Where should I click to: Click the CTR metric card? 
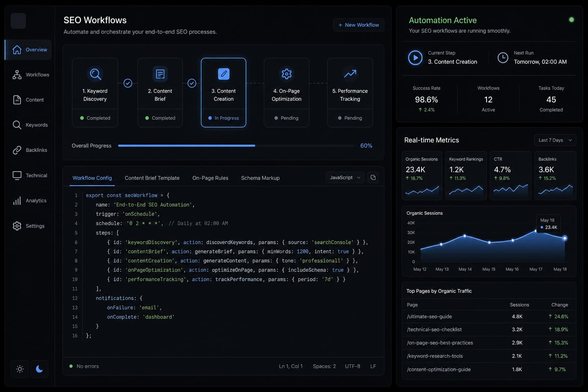click(x=511, y=176)
